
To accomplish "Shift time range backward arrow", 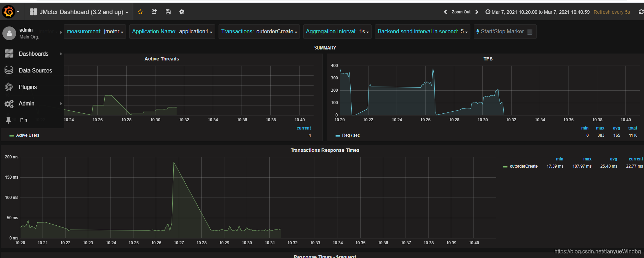I will 445,12.
